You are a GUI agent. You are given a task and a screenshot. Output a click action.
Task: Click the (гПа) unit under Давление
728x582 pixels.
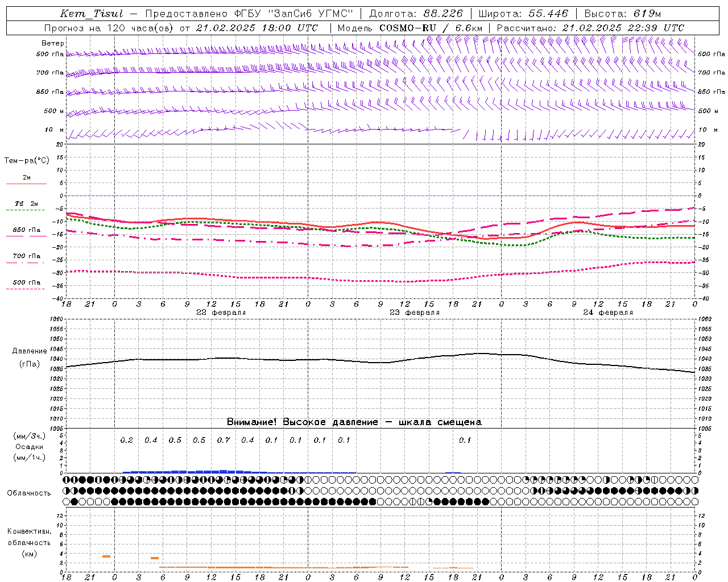pyautogui.click(x=30, y=364)
